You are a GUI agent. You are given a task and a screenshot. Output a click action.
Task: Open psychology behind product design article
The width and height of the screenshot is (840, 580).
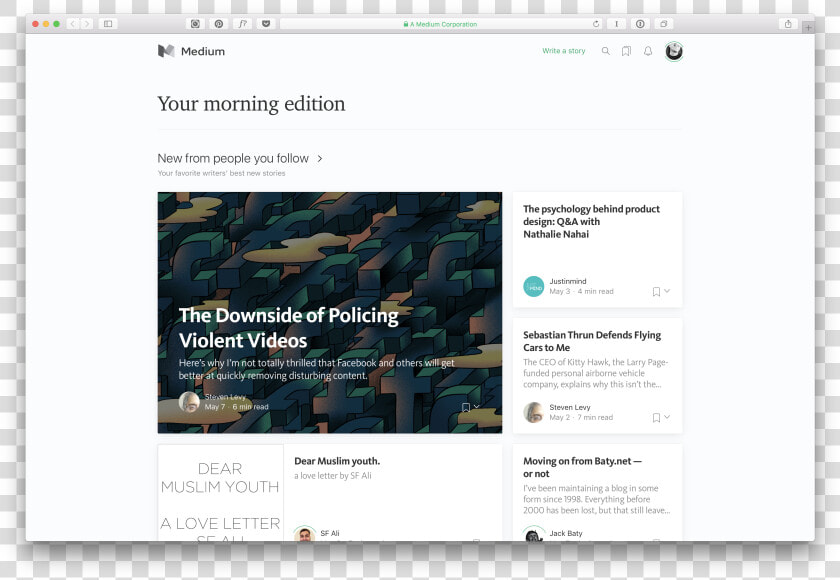pos(591,221)
